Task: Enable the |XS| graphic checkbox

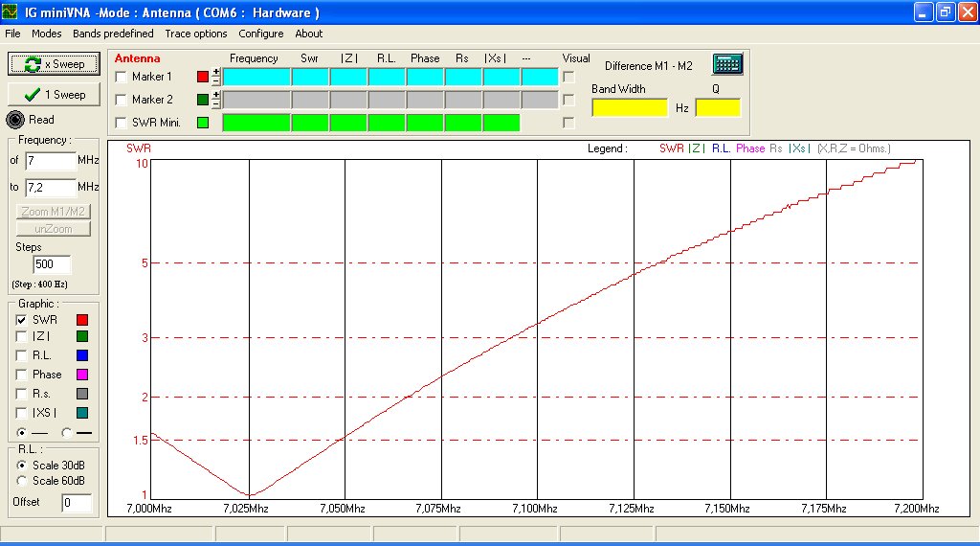Action: [21, 413]
